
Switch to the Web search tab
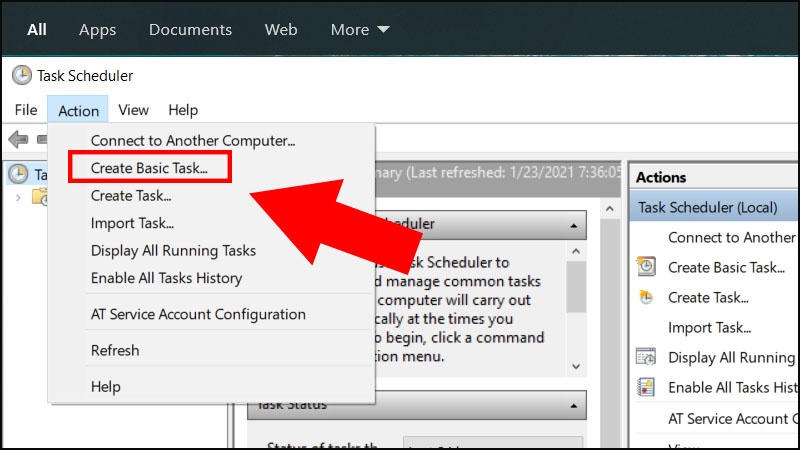(281, 30)
